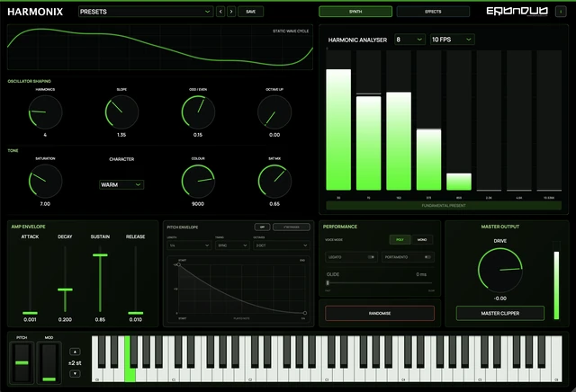
Task: Open the Character dropdown set to Warm
Action: (121, 184)
